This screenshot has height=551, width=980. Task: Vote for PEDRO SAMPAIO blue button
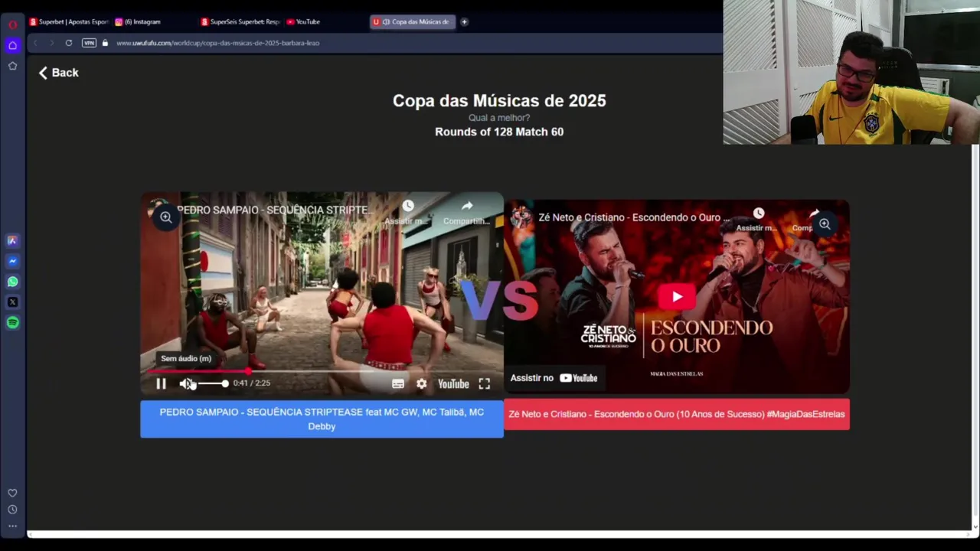pos(322,419)
